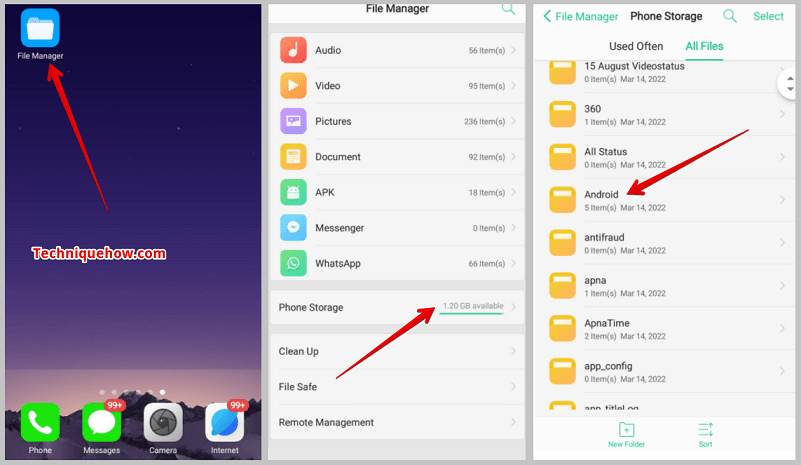Screen dimensions: 801x465
Task: Open the 15 August Videostatus folder icon
Action: [562, 72]
